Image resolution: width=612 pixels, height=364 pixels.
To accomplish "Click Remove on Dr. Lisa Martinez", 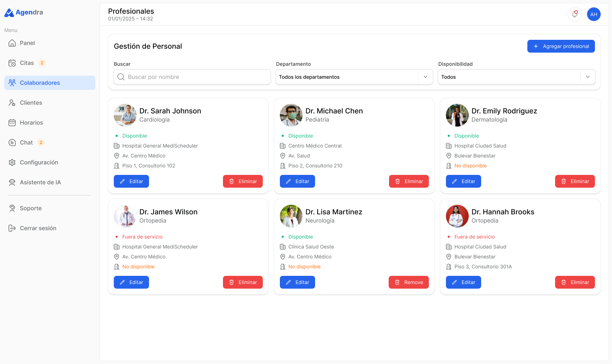I will pyautogui.click(x=409, y=282).
